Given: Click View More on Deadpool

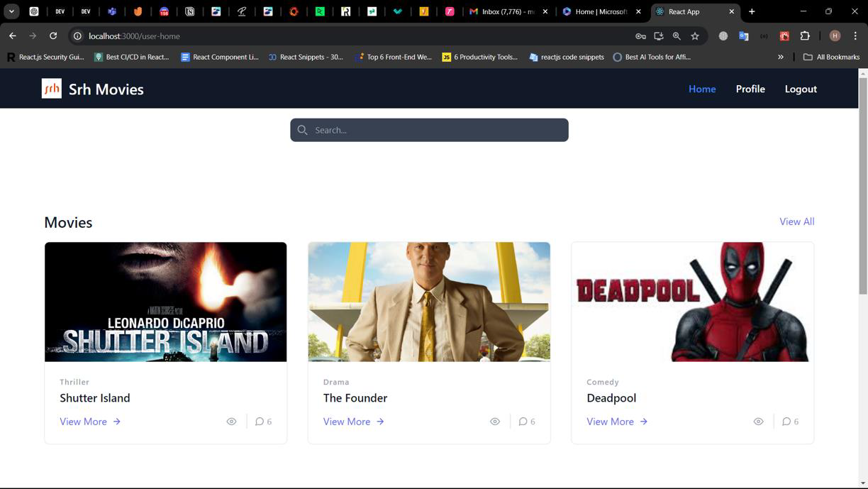Looking at the screenshot, I should [x=617, y=422].
